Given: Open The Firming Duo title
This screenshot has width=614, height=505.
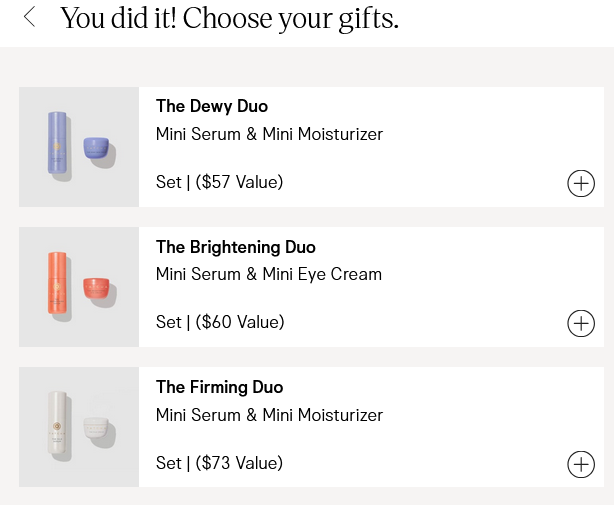Looking at the screenshot, I should tap(220, 387).
